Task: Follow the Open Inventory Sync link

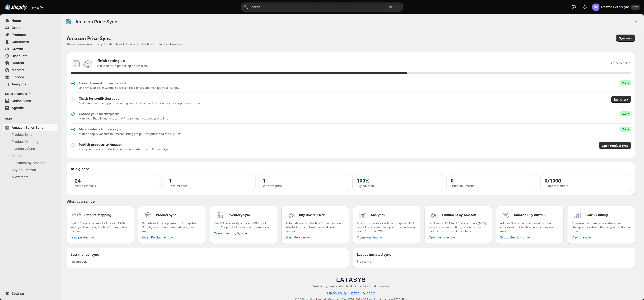Action: coord(231,233)
